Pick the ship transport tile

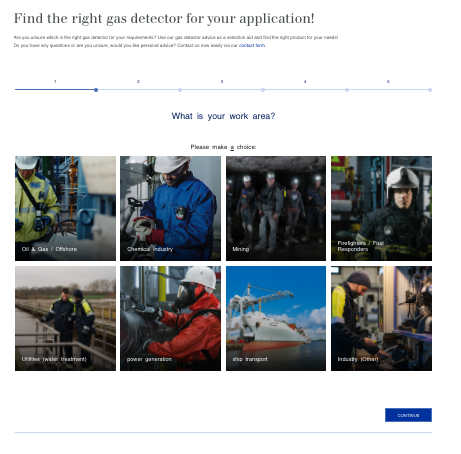[276, 318]
